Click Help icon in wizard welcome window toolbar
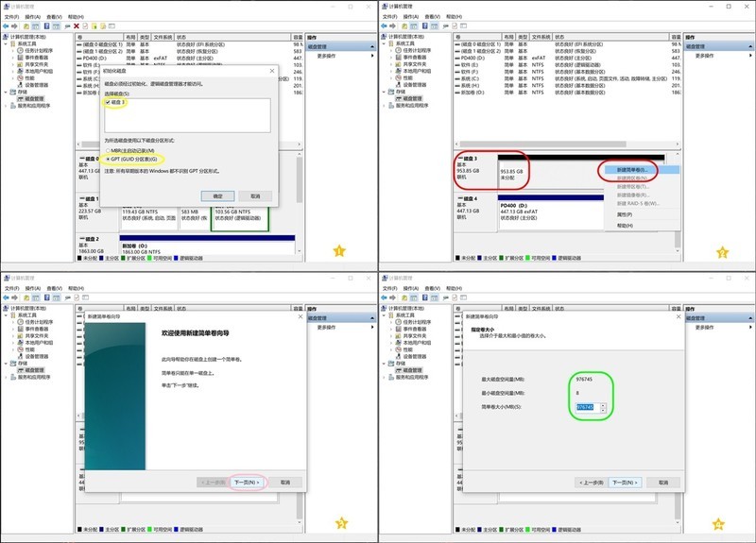Viewport: 756px width, 543px height. click(46, 297)
